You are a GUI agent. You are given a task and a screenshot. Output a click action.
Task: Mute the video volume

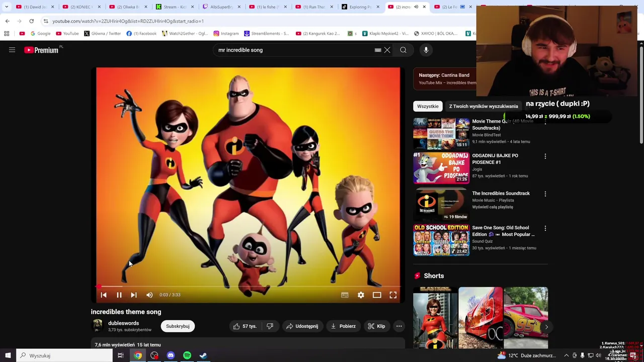point(149,295)
